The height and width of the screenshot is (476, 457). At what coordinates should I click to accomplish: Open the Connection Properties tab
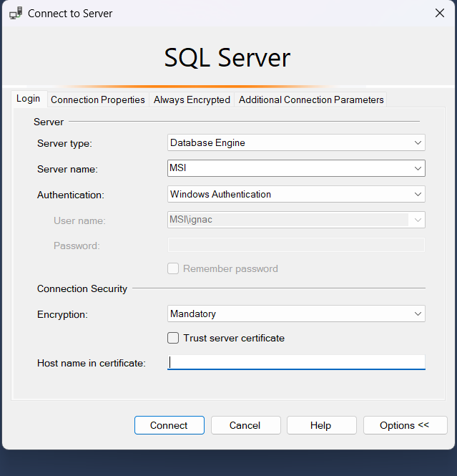pos(98,99)
